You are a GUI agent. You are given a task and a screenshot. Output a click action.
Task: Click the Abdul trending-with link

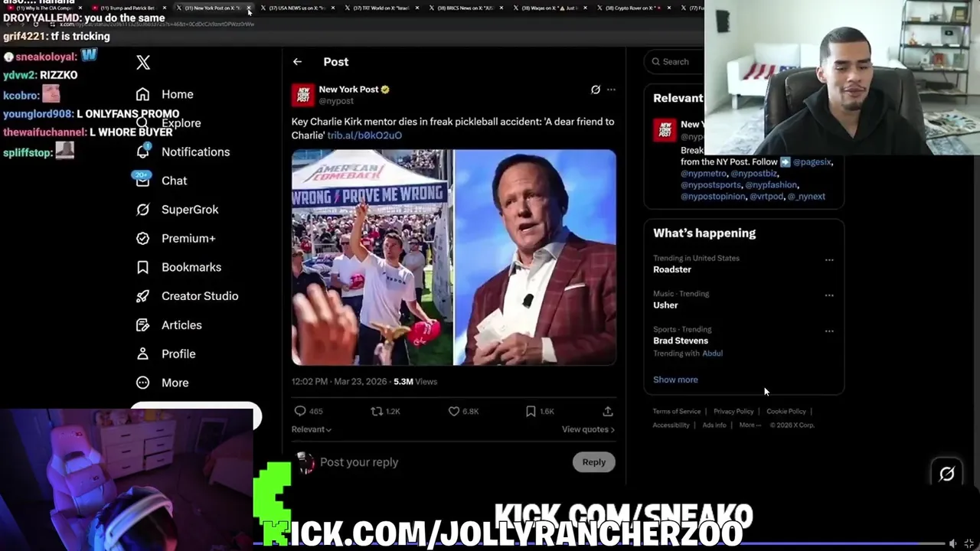pos(712,354)
